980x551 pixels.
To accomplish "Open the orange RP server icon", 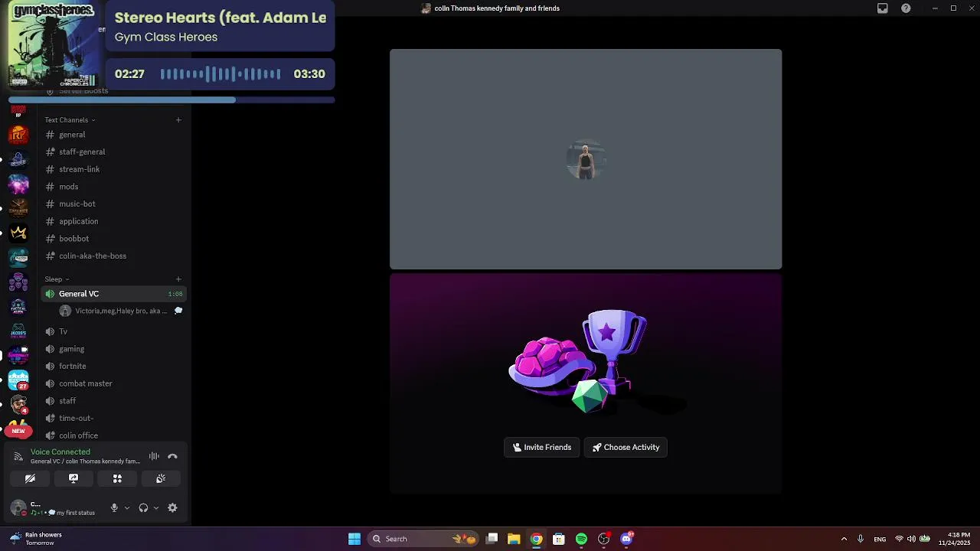I will coord(18,135).
